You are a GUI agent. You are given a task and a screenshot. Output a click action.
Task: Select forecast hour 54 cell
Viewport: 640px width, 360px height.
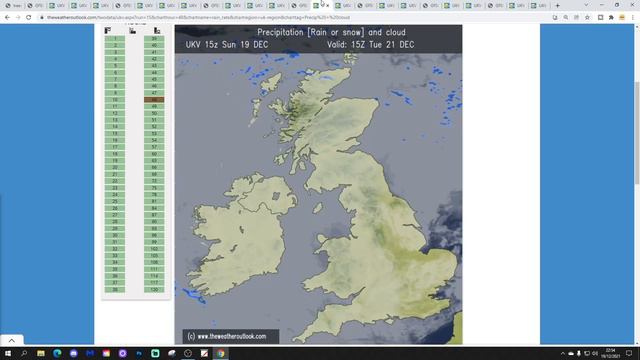click(x=154, y=140)
